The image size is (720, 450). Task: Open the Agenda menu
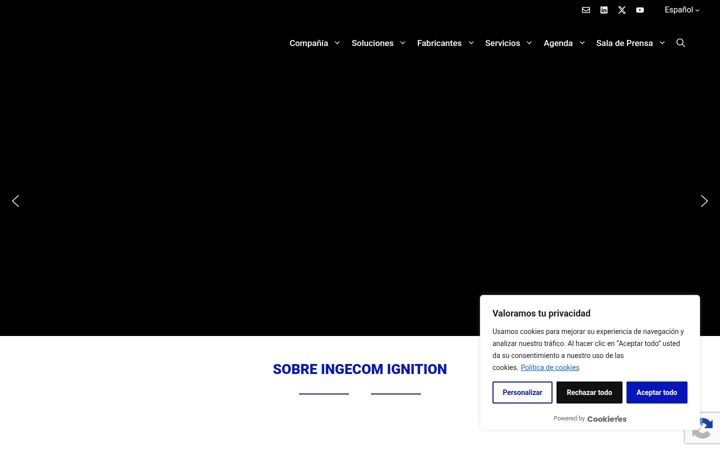[558, 43]
